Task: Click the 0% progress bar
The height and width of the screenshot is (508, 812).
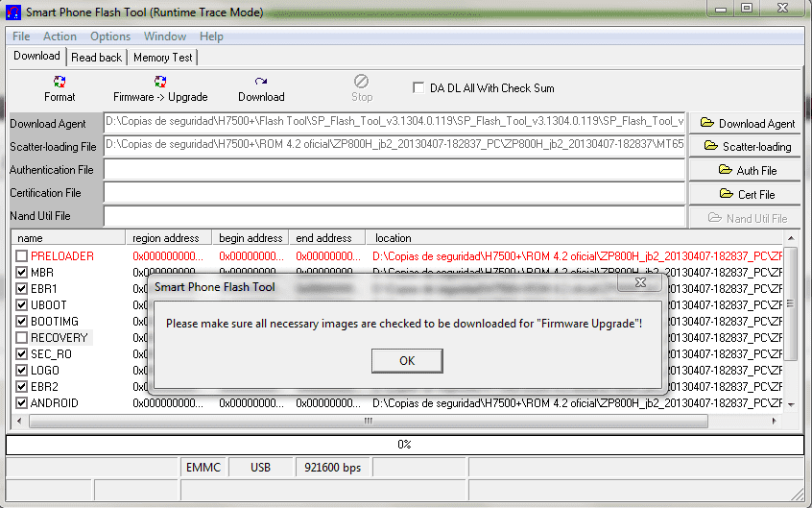Action: 404,445
